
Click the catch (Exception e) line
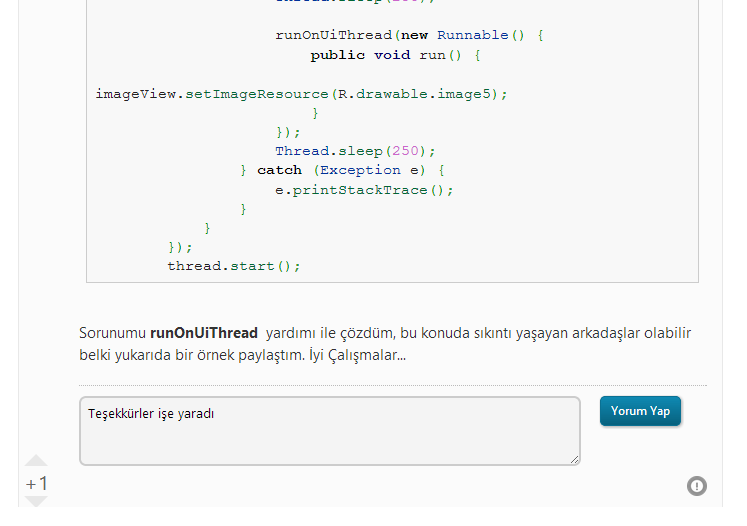coord(343,170)
